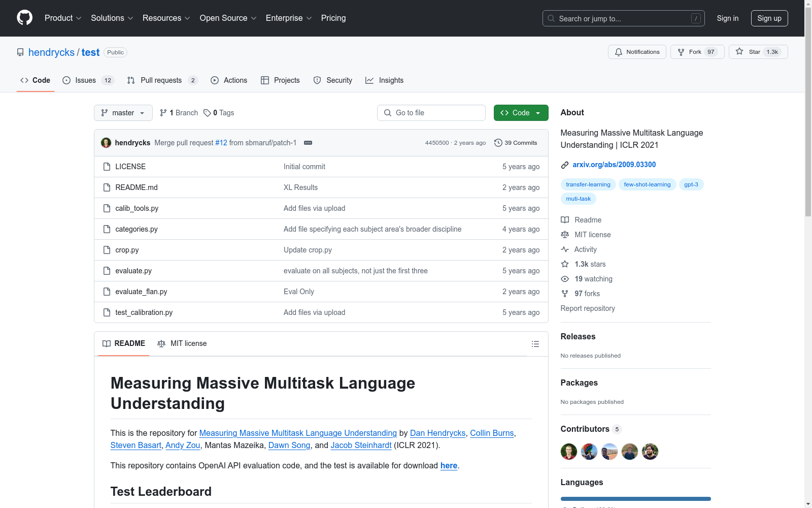Click the Dan Hendrycks author link
Image resolution: width=812 pixels, height=508 pixels.
[x=437, y=433]
